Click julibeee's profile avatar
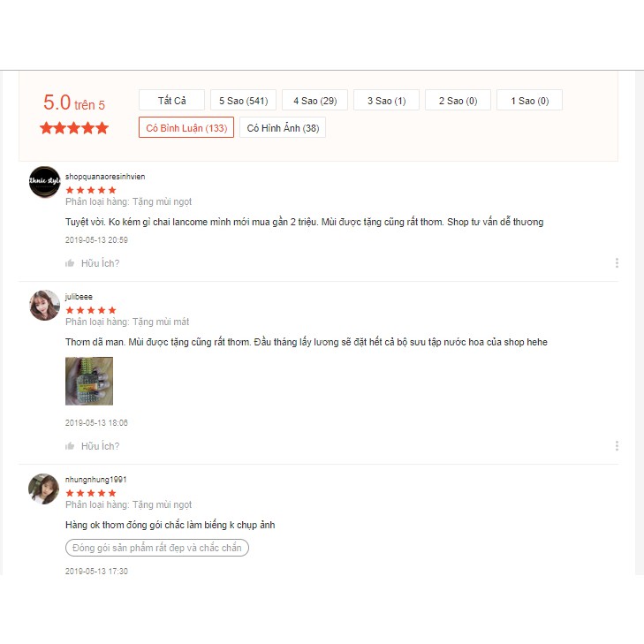Image resolution: width=644 pixels, height=644 pixels. pos(44,305)
